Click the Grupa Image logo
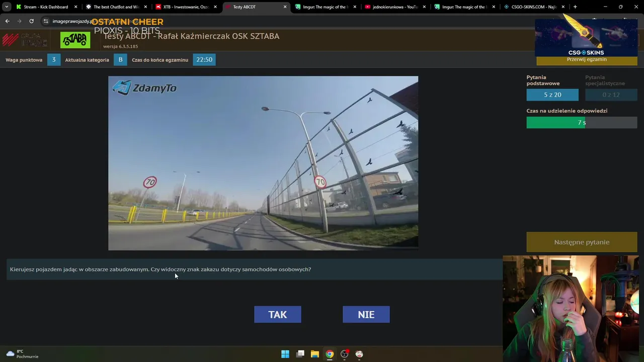644x362 pixels. tap(25, 40)
